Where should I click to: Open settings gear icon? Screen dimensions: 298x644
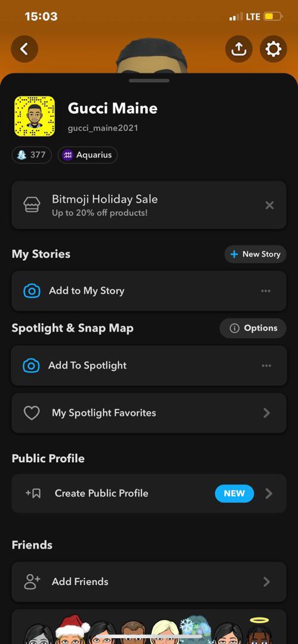(x=274, y=49)
